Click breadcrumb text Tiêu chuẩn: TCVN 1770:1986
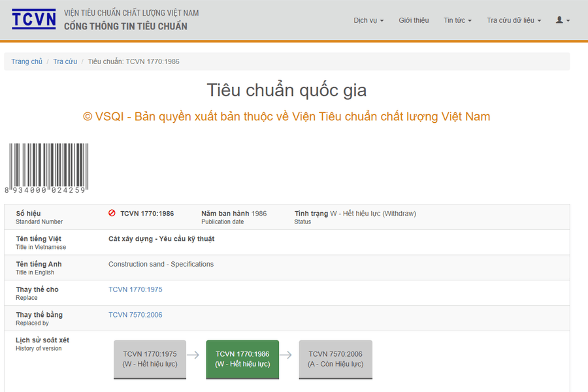The image size is (588, 392). pos(133,61)
